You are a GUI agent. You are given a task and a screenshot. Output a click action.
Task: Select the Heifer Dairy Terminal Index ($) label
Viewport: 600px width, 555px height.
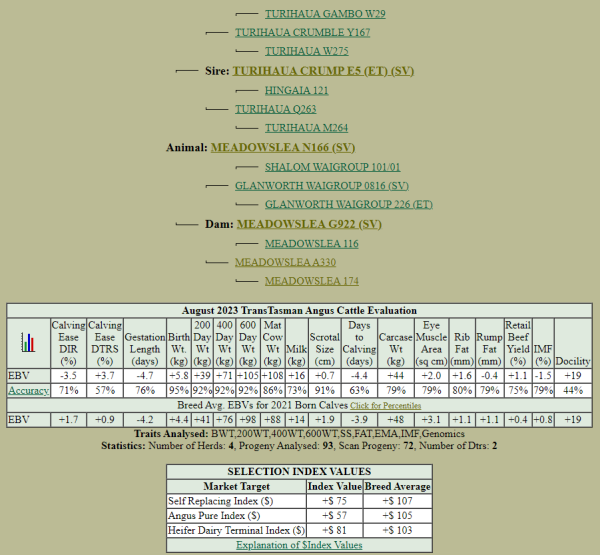[236, 530]
